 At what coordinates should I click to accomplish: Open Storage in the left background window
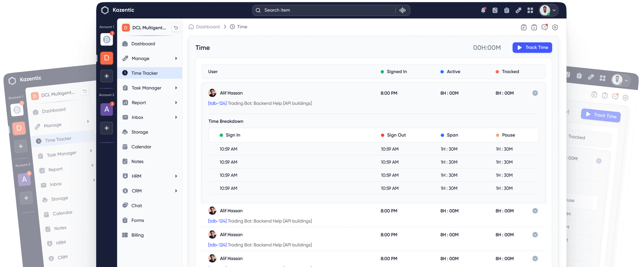55,199
